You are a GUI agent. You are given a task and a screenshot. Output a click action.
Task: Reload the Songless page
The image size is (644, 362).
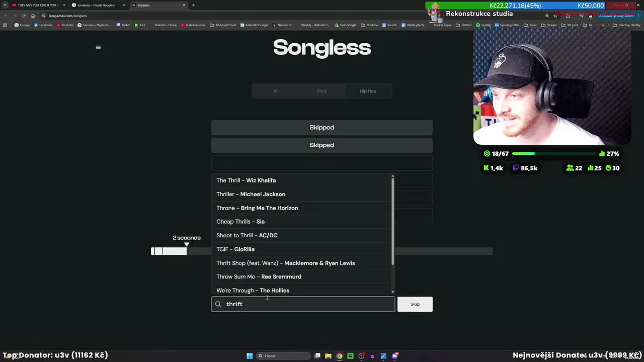[24, 16]
